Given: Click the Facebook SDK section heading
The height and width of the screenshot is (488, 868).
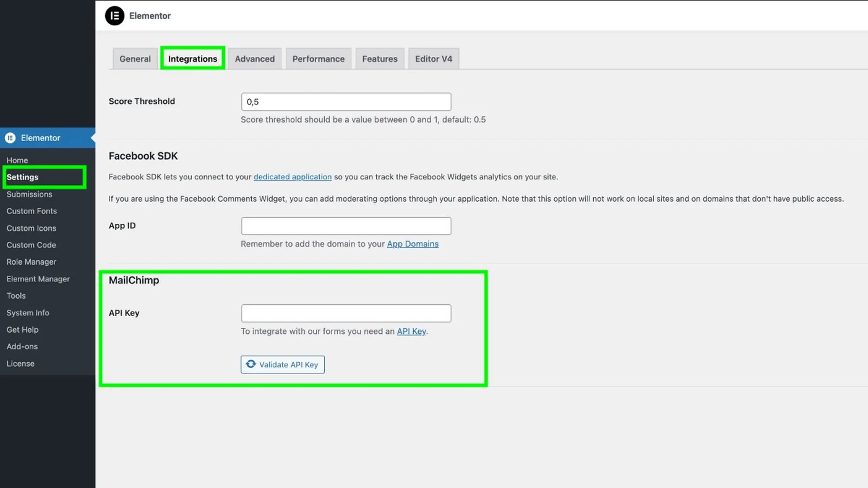Looking at the screenshot, I should (143, 156).
